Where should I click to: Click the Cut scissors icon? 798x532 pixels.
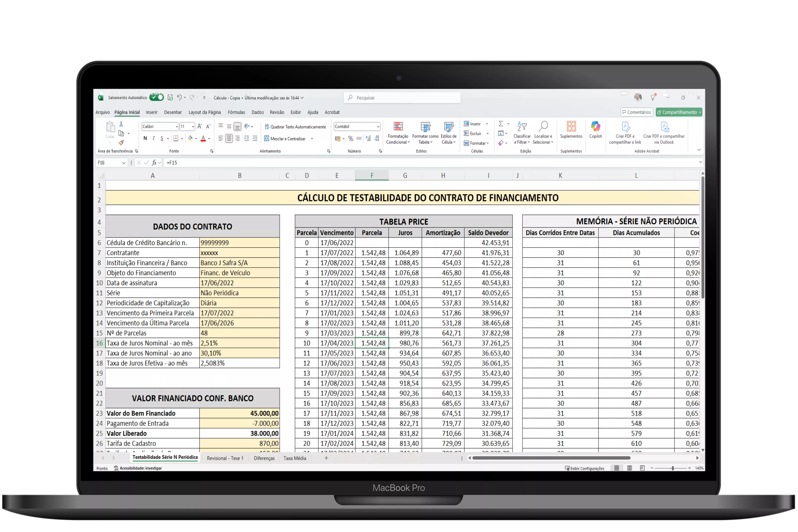(121, 124)
